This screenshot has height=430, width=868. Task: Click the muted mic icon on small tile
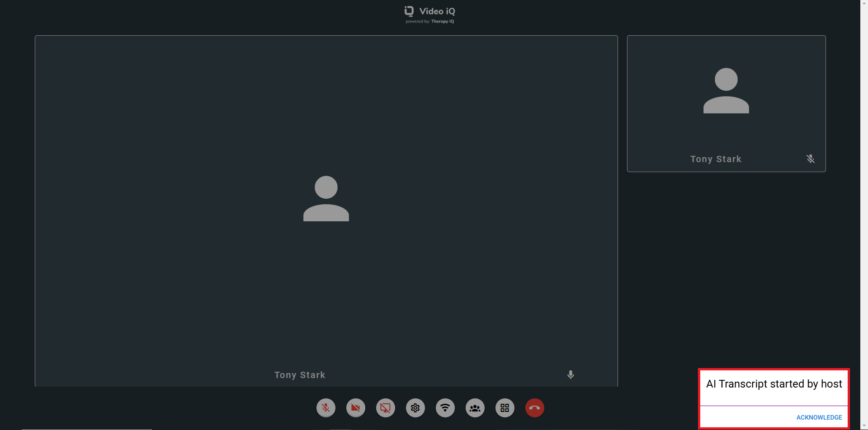pyautogui.click(x=811, y=159)
